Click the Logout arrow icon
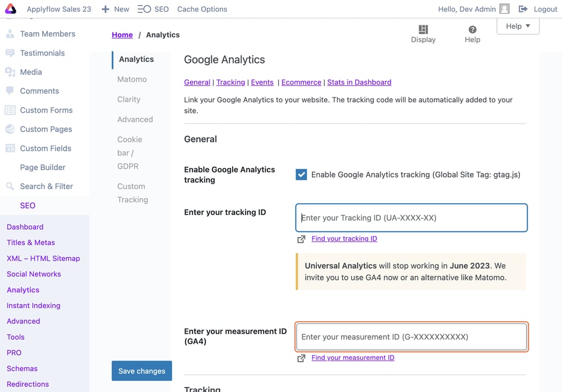 523,9
